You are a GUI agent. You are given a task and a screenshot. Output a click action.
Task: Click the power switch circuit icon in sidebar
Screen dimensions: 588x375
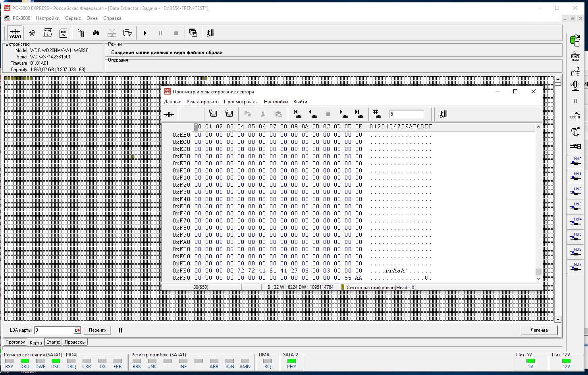pyautogui.click(x=575, y=71)
